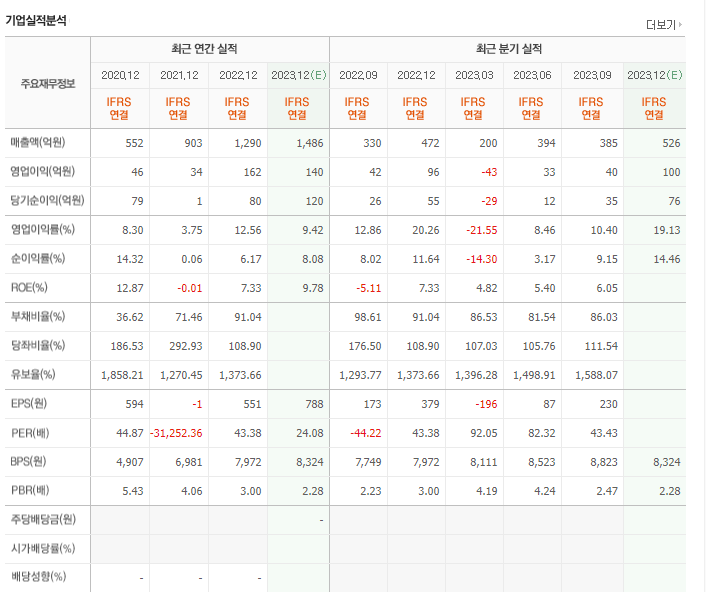Click the 유보율(%) row label
Viewport: 706px width, 592px height.
point(33,374)
